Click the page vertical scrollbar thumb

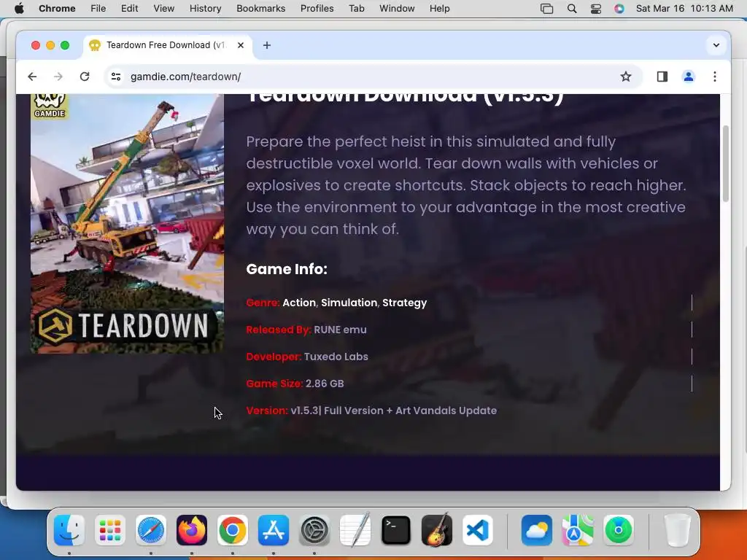pos(726,164)
